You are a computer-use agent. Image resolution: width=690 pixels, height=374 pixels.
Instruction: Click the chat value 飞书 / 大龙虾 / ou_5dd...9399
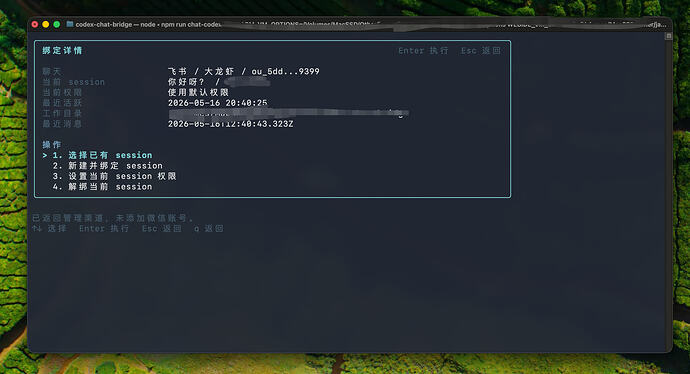pyautogui.click(x=244, y=71)
